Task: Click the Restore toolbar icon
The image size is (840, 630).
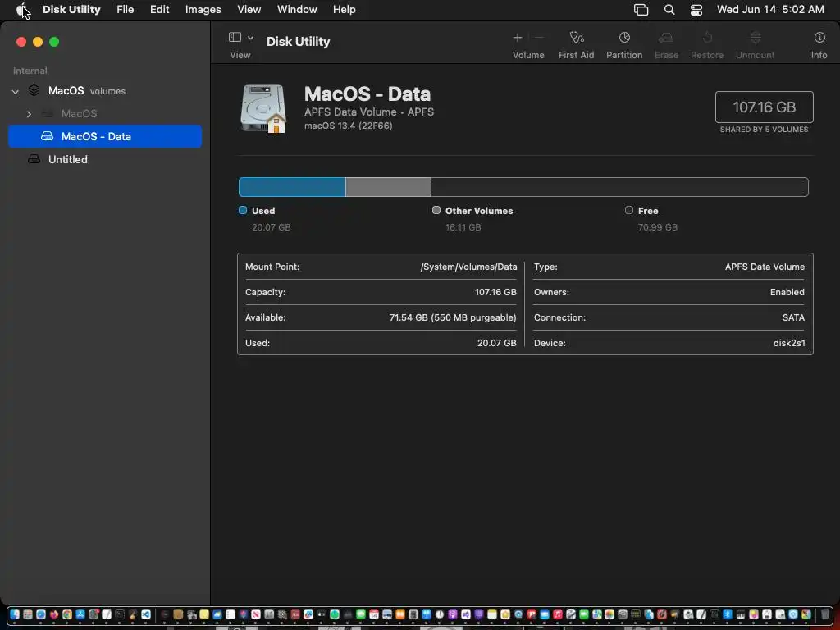Action: click(707, 38)
